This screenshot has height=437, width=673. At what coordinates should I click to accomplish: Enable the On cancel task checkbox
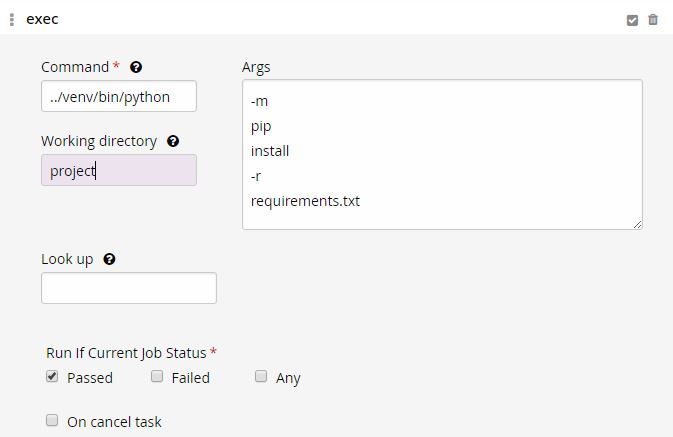(52, 420)
